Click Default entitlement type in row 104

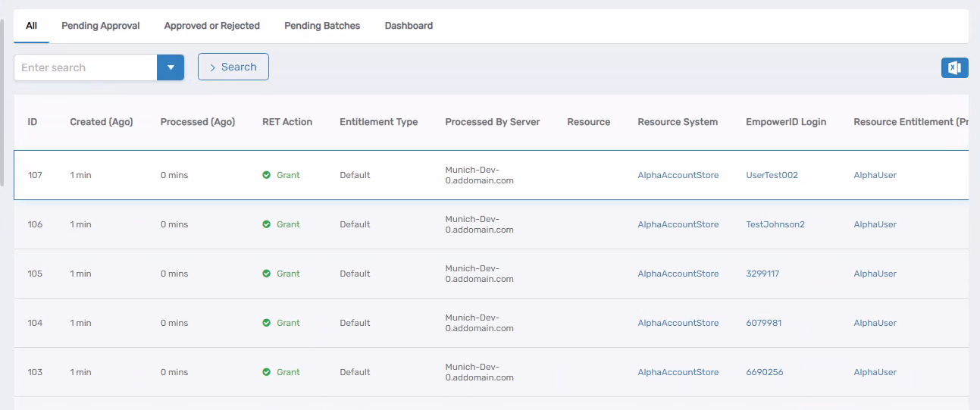[x=355, y=323]
